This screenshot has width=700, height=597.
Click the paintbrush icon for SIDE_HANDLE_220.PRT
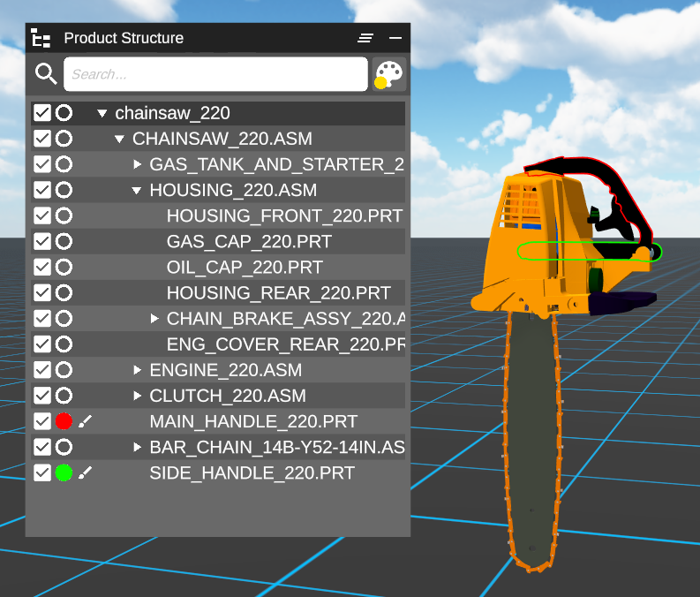click(85, 472)
